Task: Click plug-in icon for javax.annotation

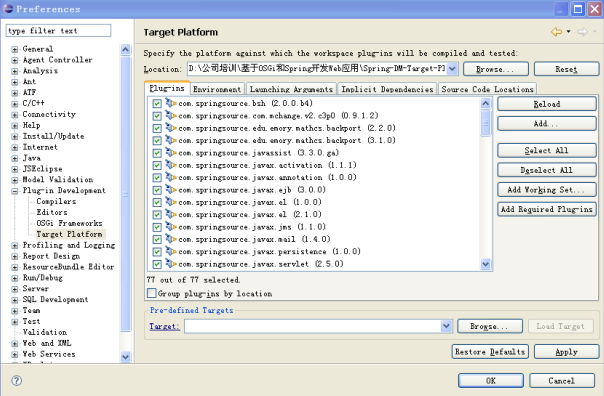Action: click(x=171, y=177)
